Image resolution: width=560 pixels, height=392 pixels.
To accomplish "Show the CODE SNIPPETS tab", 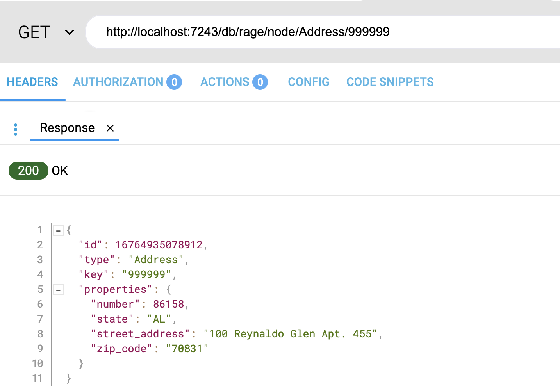I will (x=390, y=82).
